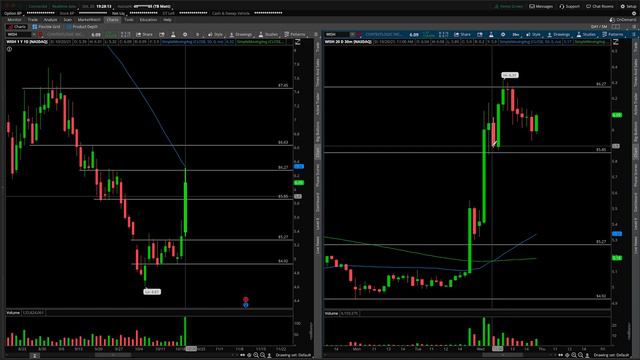640x360 pixels.
Task: Click bid/ask quote grid on right toolbar
Action: coord(444,35)
